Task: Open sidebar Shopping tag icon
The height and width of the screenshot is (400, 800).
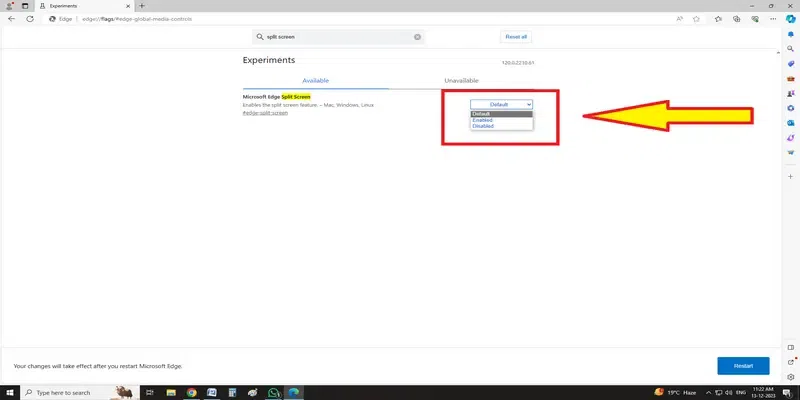Action: 791,64
